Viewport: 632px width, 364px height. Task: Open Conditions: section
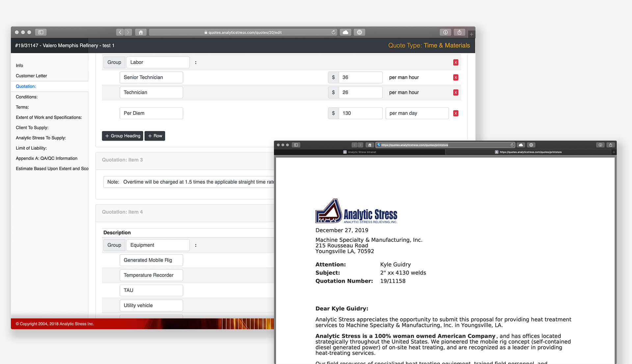27,97
